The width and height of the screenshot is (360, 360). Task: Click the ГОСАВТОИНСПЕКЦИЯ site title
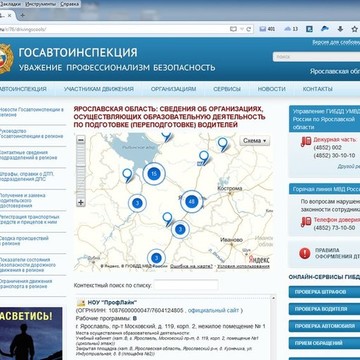(78, 52)
